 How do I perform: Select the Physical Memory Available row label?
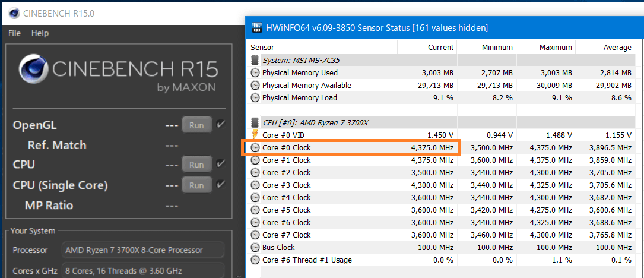tap(307, 85)
